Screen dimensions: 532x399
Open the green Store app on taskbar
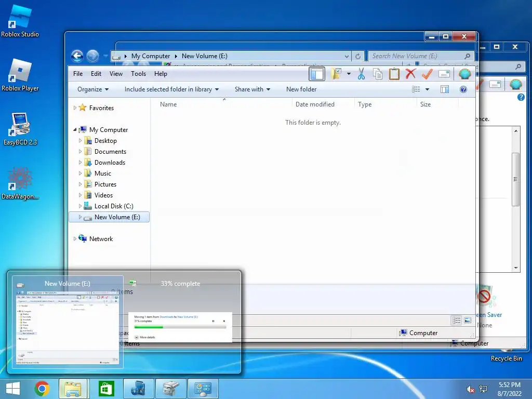(106, 389)
